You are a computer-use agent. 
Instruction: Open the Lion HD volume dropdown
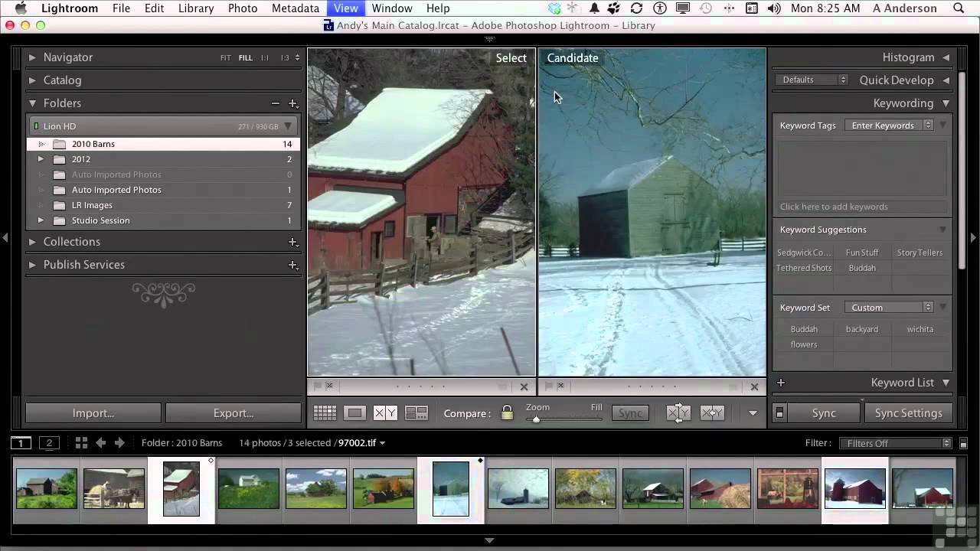click(x=288, y=126)
